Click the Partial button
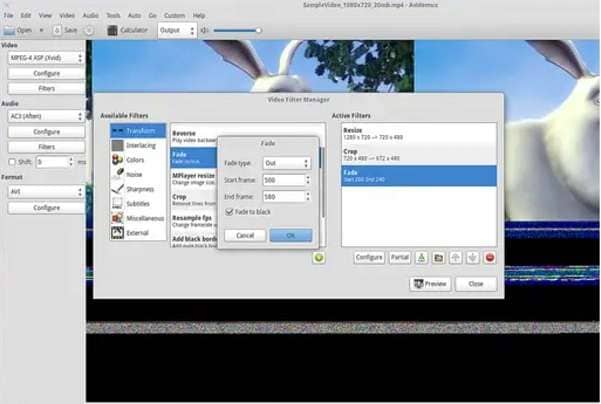Image resolution: width=601 pixels, height=404 pixels. 399,258
